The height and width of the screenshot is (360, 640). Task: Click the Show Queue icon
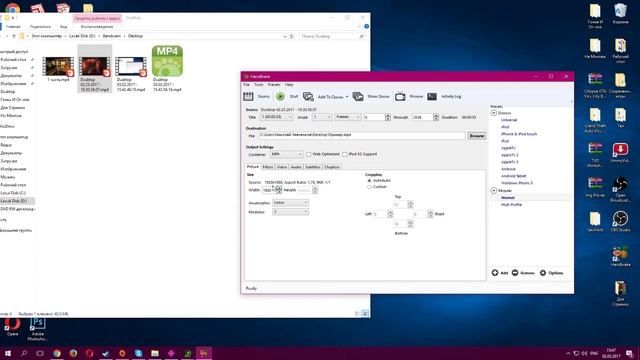coord(358,96)
